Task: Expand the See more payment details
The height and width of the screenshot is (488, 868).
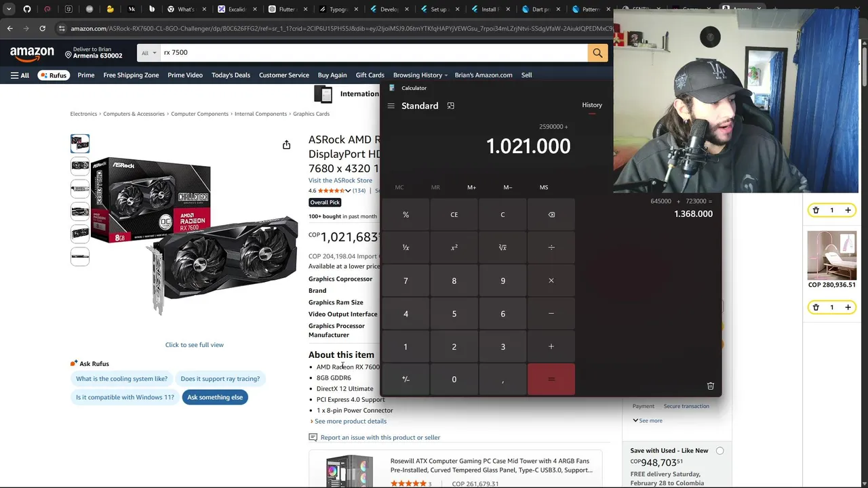Action: pos(648,421)
